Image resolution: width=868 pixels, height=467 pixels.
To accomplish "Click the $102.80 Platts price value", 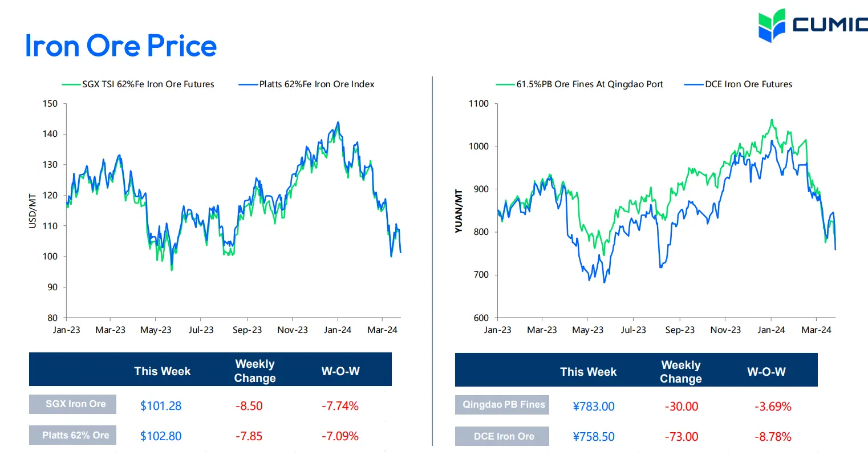I will click(161, 436).
